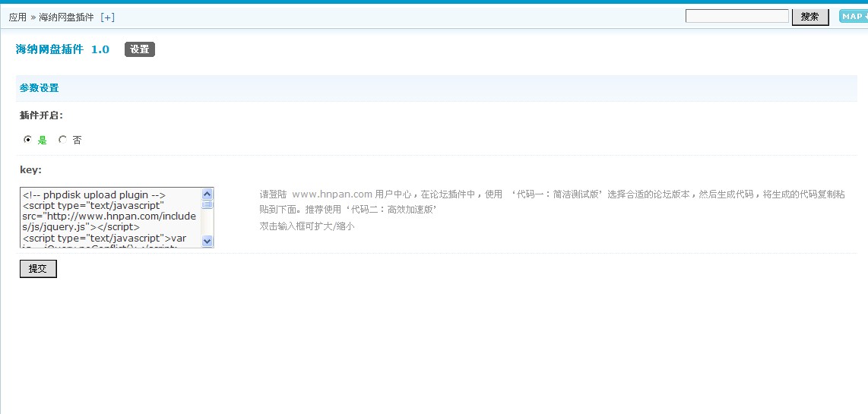The image size is (868, 414).
Task: Click the 设置 tab
Action: tap(140, 49)
